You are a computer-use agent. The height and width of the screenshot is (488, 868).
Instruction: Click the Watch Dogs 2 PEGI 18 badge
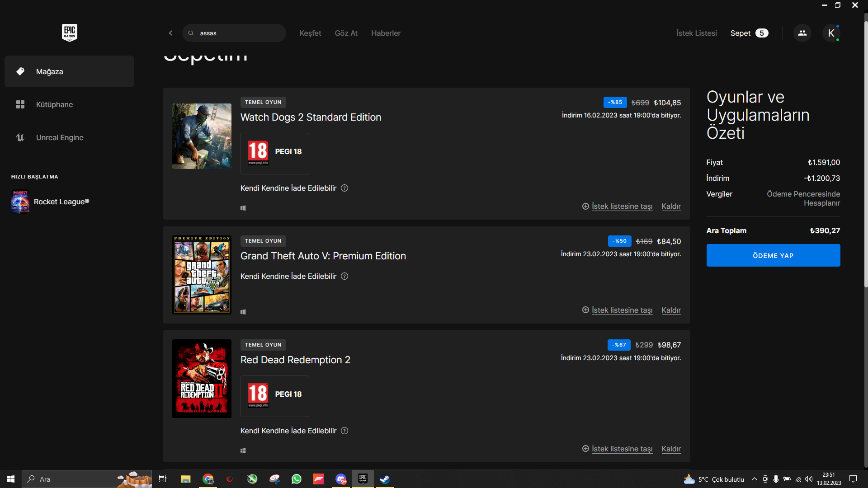click(x=275, y=153)
